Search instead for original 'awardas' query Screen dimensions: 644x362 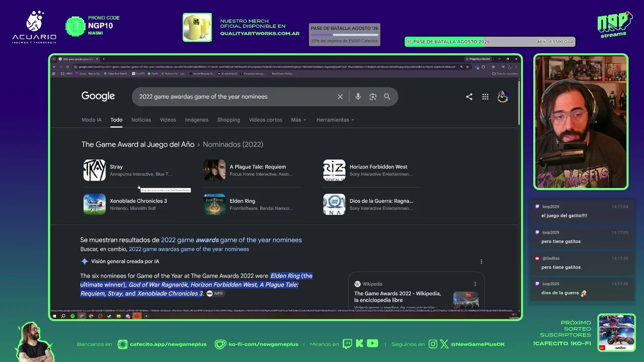[189, 249]
